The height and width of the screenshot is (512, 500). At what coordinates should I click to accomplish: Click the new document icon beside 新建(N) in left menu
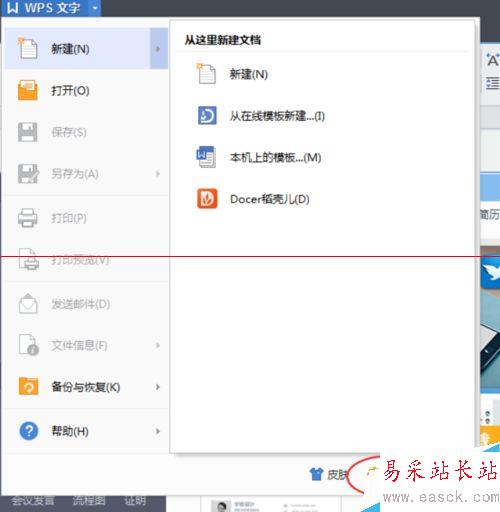point(28,49)
